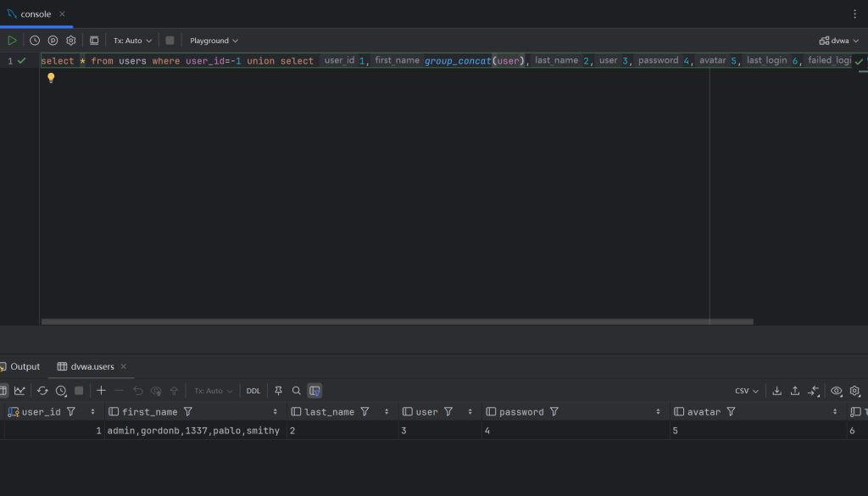This screenshot has height=496, width=868.
Task: Select the user cell showing 3
Action: (x=440, y=431)
